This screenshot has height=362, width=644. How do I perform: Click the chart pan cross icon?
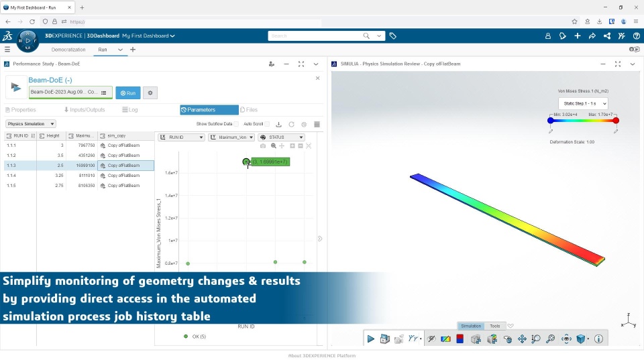(282, 145)
